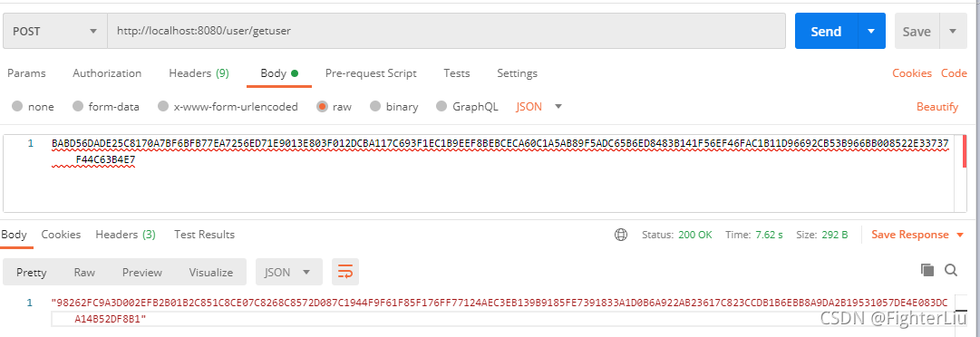Open the Send options arrow
The image size is (980, 337).
871,31
